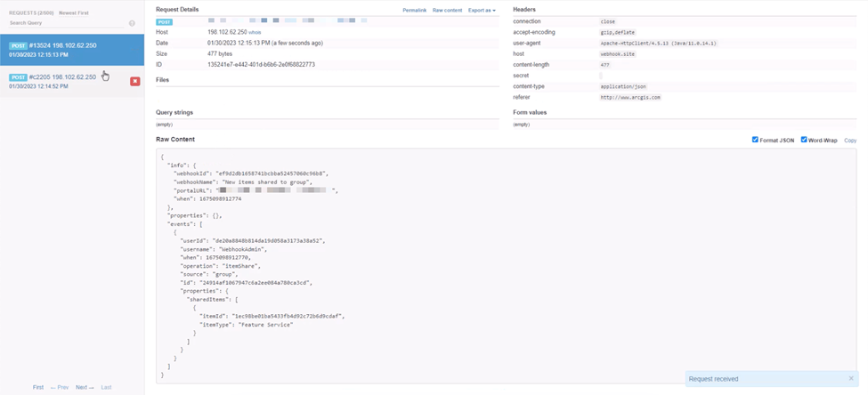This screenshot has width=868, height=395.
Task: Toggle the Format JSON checkbox
Action: tap(755, 140)
